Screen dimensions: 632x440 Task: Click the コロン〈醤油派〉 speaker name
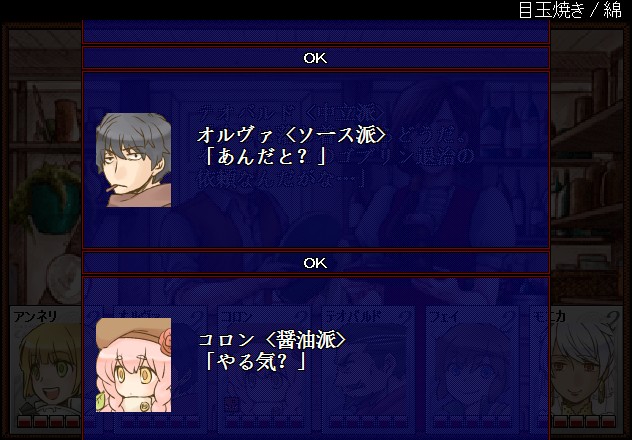272,340
